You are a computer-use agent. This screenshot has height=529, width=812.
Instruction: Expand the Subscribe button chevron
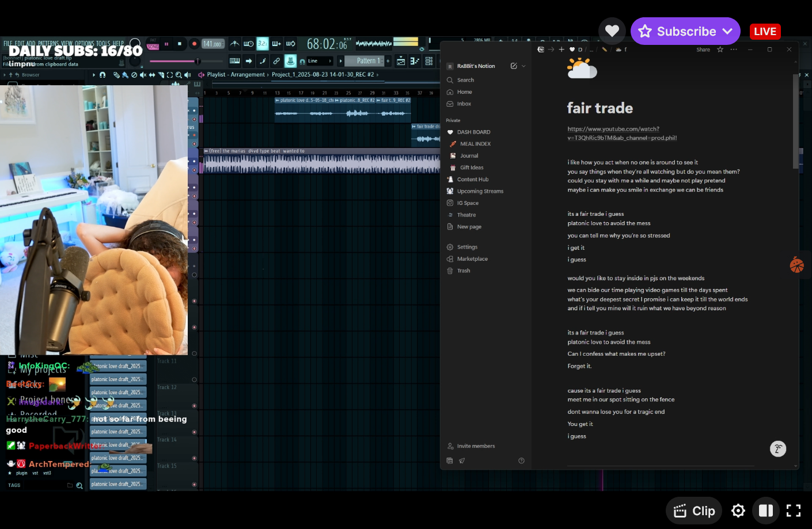tap(728, 31)
